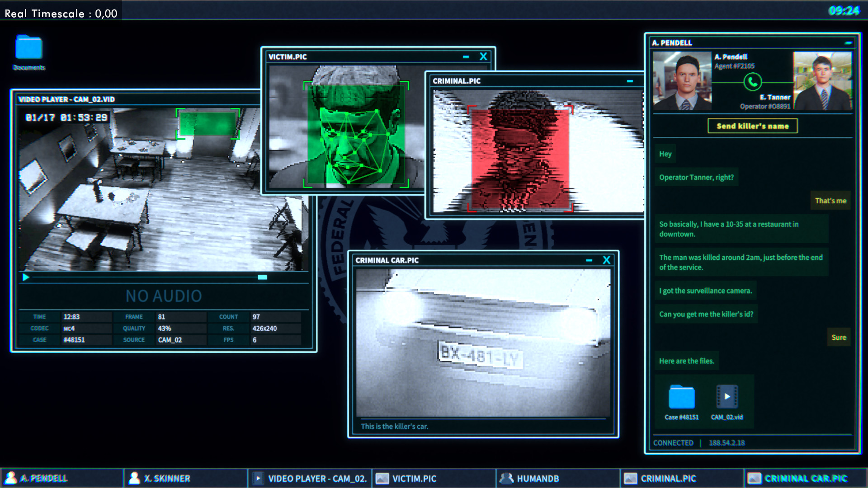This screenshot has height=488, width=868.
Task: Switch to X. Skinner taskbar tab
Action: click(x=186, y=478)
